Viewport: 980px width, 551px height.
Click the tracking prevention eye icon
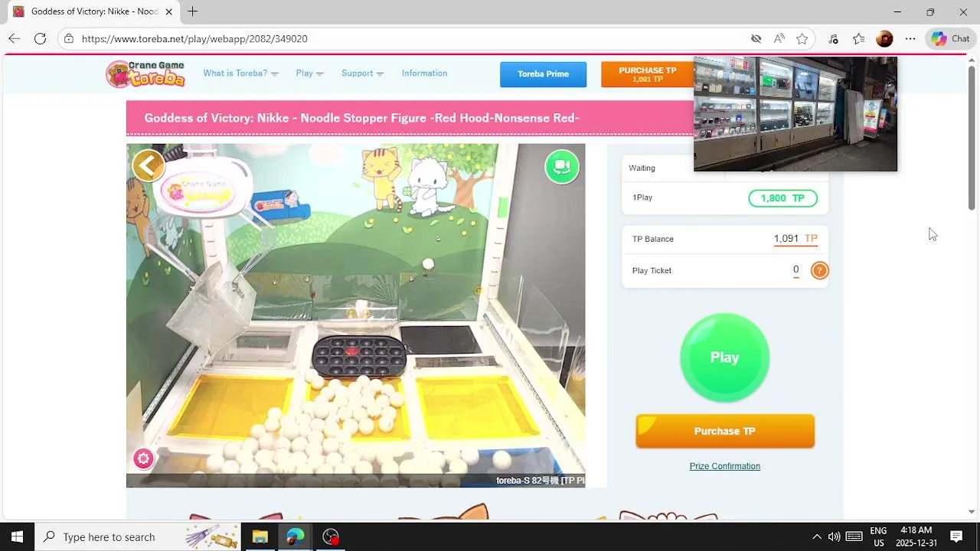coord(756,38)
